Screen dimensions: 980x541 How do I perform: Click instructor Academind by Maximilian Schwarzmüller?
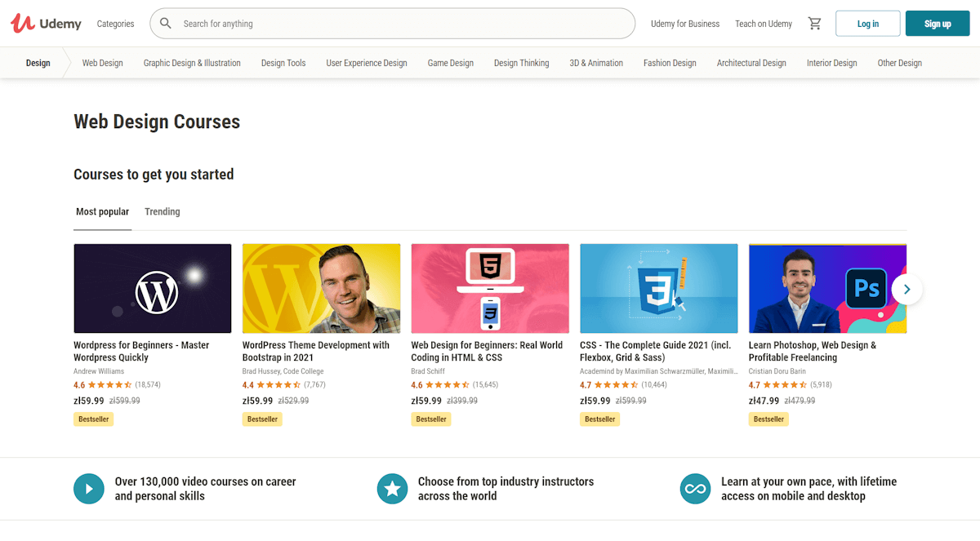click(659, 371)
